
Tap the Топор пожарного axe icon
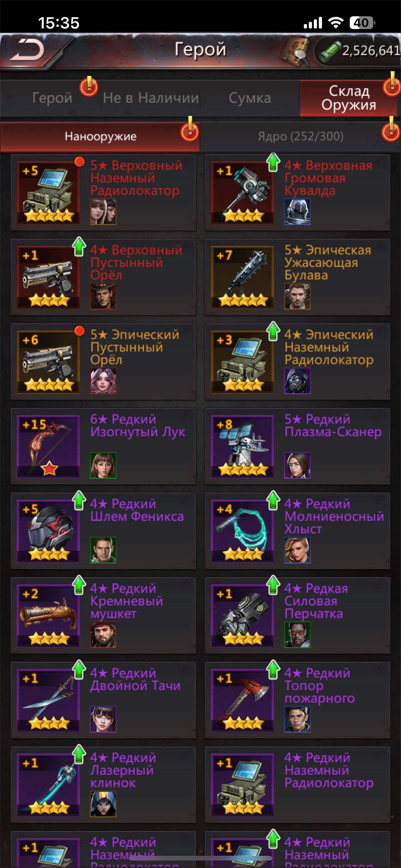(242, 700)
